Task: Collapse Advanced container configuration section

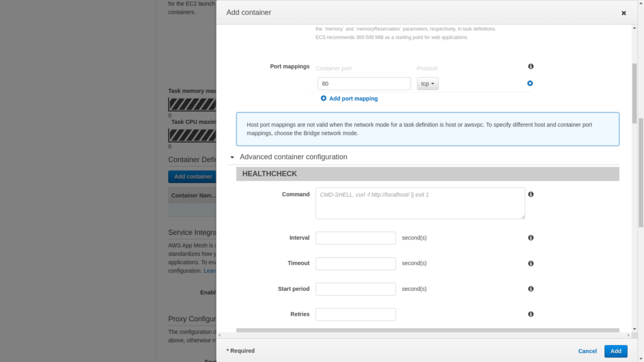Action: pos(232,157)
